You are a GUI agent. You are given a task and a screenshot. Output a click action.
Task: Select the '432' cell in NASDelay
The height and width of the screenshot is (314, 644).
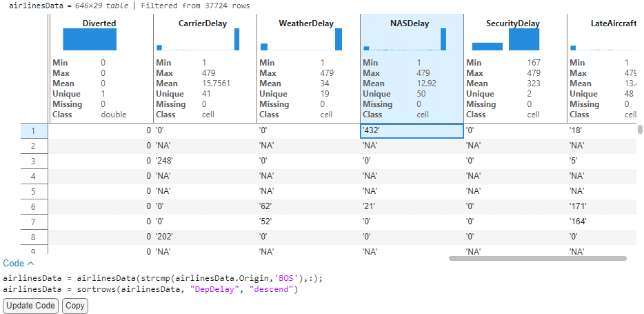click(411, 130)
